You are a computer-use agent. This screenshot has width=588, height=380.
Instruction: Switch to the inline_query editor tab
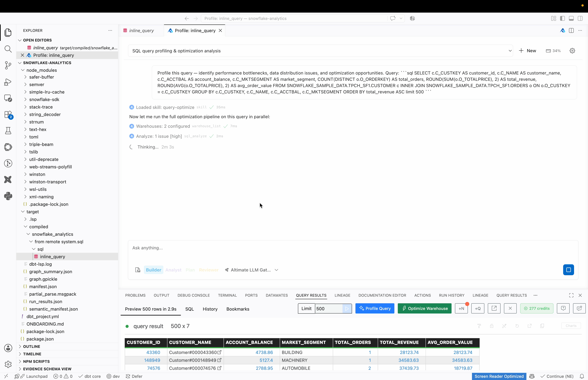(141, 31)
